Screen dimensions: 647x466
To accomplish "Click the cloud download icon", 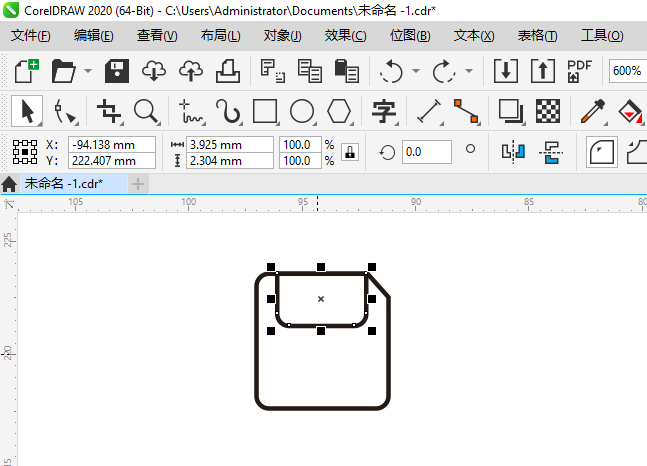I will (x=154, y=71).
